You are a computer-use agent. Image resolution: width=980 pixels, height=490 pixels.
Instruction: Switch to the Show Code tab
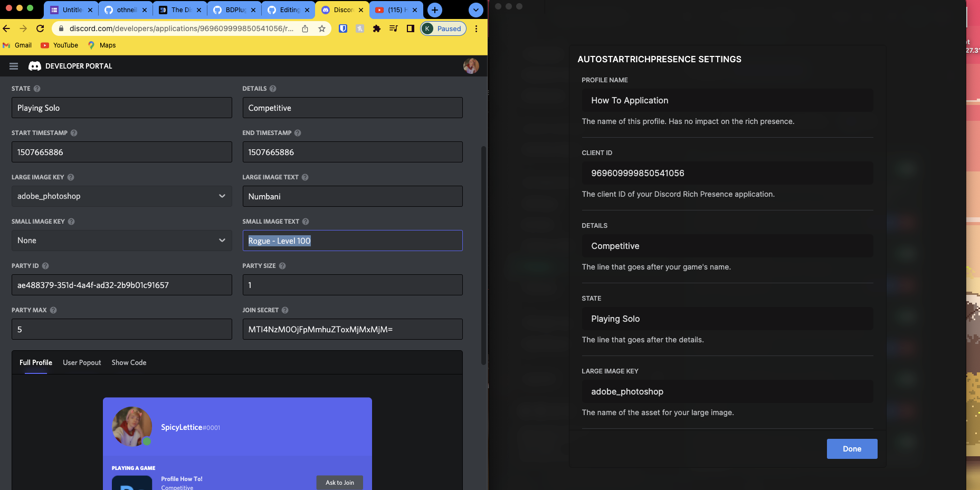[x=128, y=362]
